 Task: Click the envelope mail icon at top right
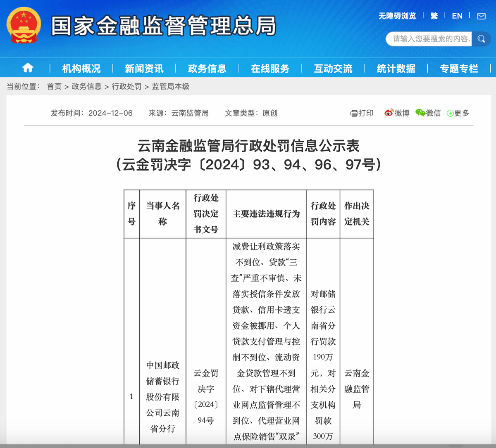[480, 16]
